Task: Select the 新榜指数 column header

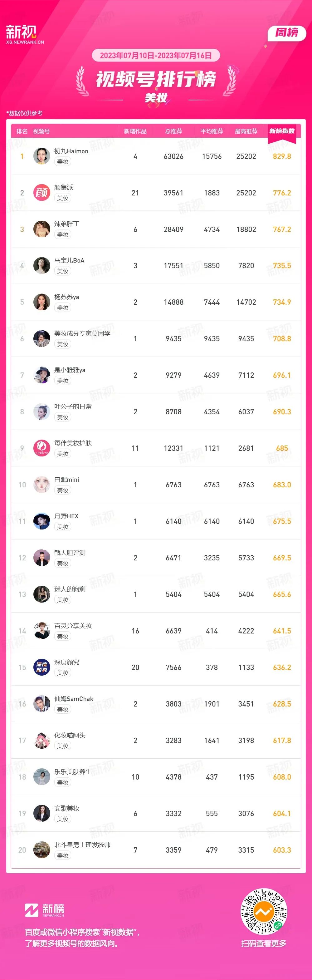Action: tap(282, 131)
